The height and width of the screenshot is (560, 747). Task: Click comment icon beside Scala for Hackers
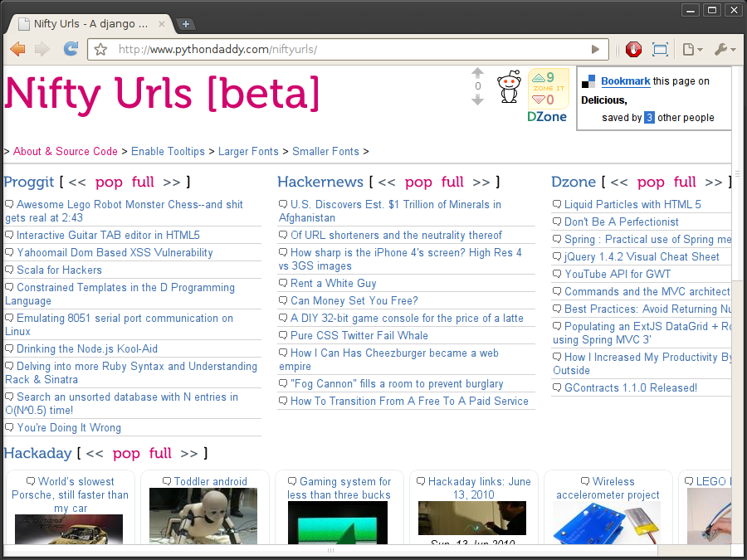point(9,270)
